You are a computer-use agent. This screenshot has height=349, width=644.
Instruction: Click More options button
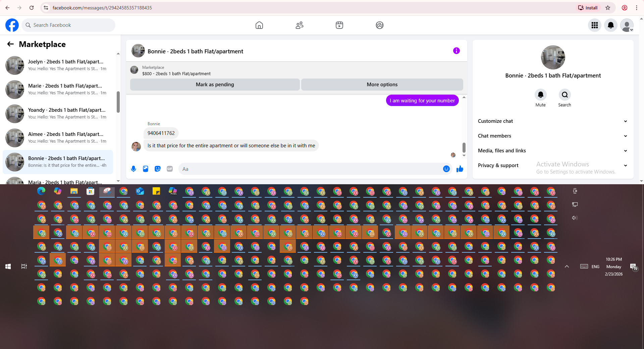point(382,85)
